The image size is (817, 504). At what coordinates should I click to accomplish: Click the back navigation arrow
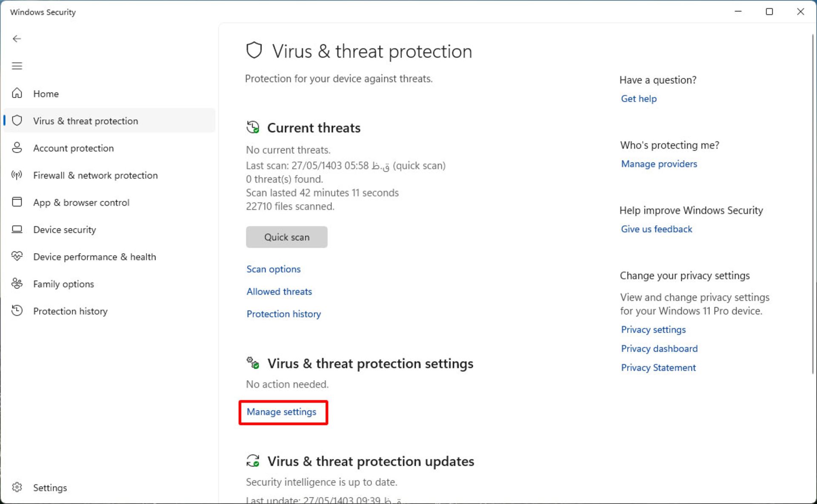coord(16,39)
